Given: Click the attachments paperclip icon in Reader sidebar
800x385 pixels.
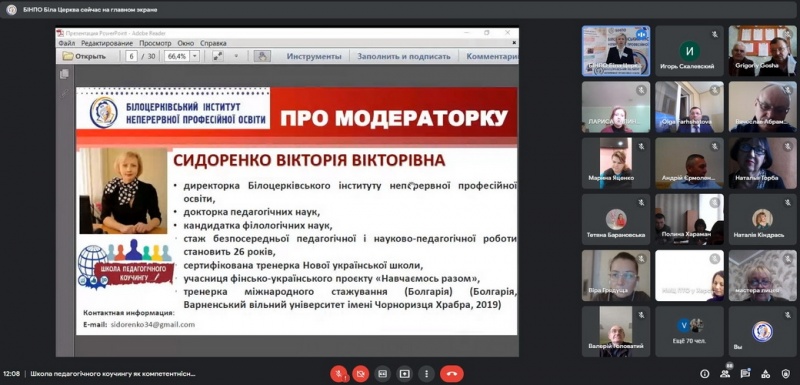Looking at the screenshot, I should coord(64,94).
